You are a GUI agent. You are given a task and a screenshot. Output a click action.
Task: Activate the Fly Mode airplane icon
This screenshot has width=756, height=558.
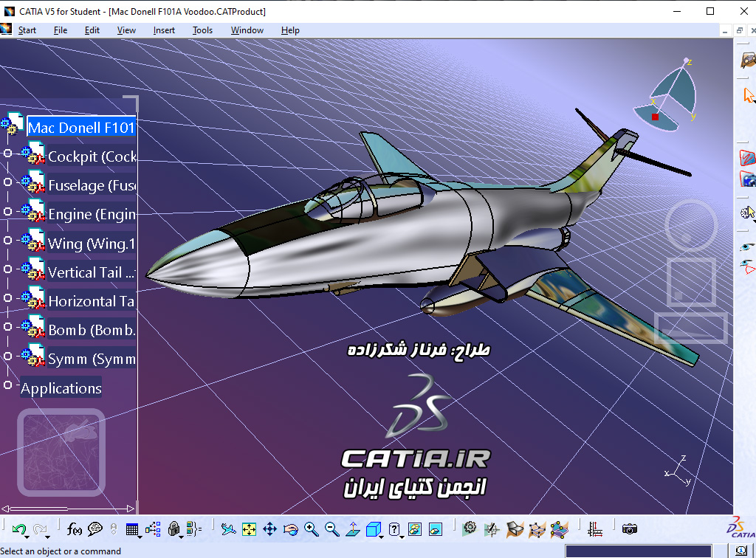[x=229, y=529]
